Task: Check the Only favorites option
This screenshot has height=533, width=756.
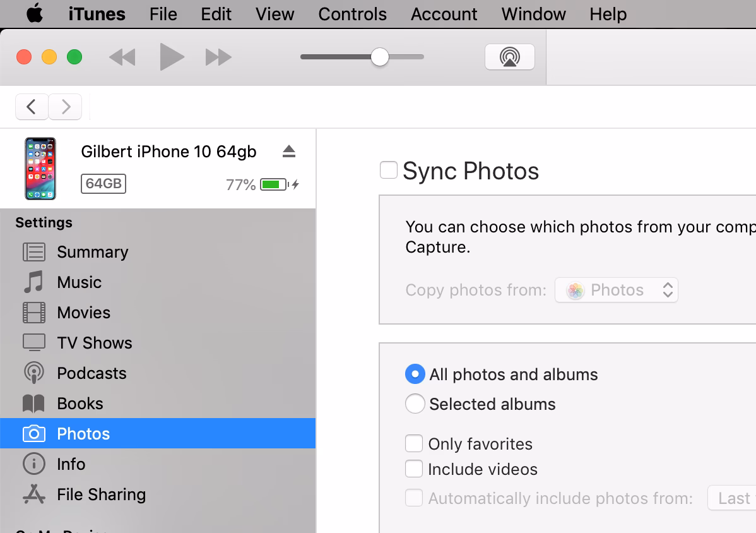Action: coord(414,443)
